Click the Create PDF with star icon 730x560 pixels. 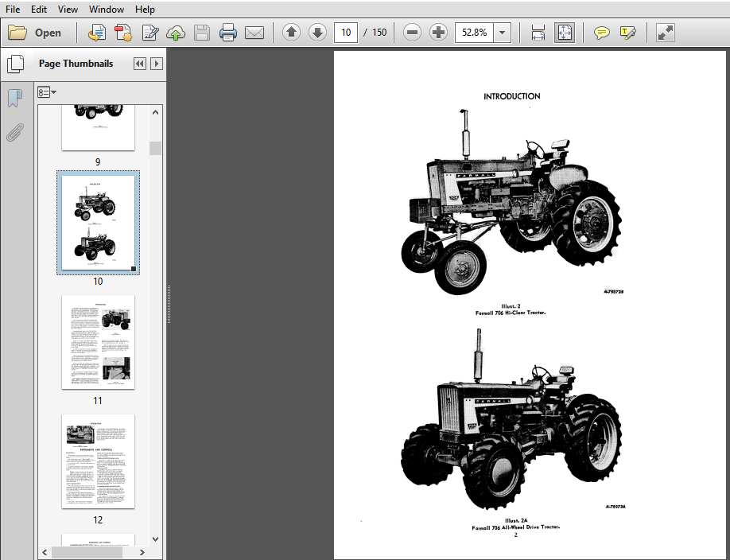pyautogui.click(x=123, y=33)
